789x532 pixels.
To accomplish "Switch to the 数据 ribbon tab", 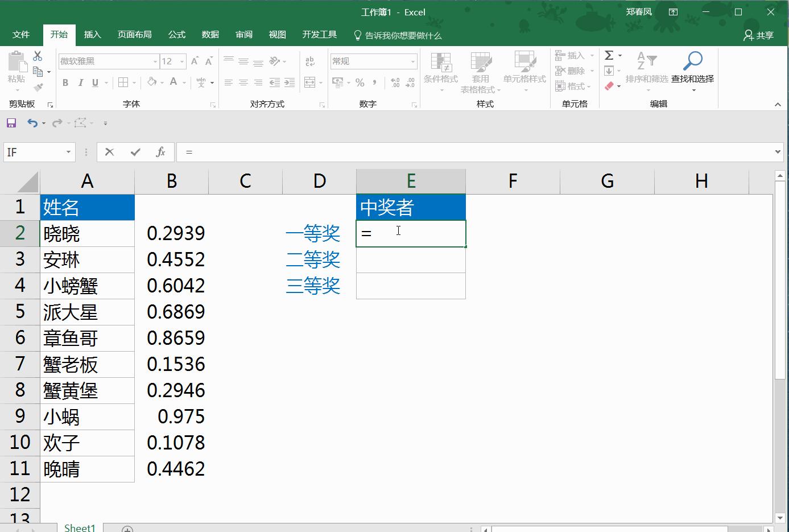I will coord(210,35).
